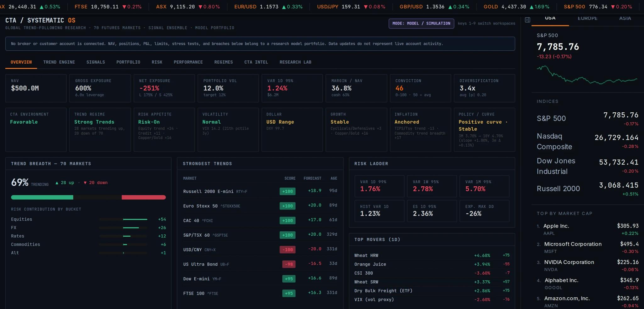Open the Net Exposure -251% card
Image resolution: width=644 pixels, height=309 pixels.
pos(164,88)
